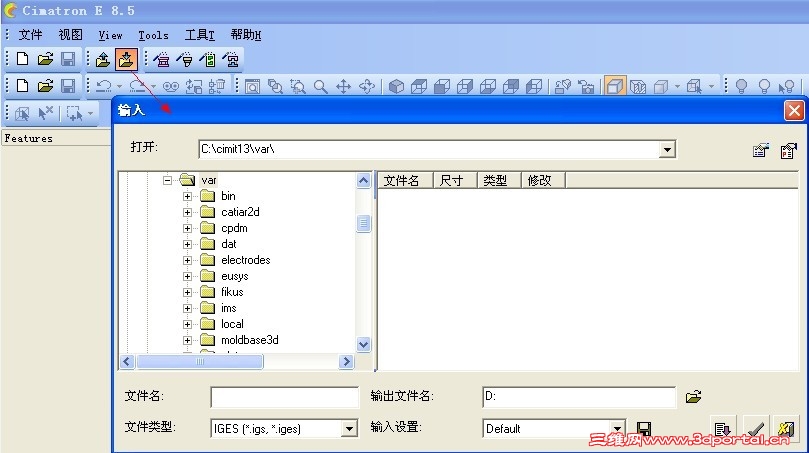This screenshot has height=453, width=809.
Task: Click the Open folder icon in top toolbar
Action: click(x=45, y=59)
